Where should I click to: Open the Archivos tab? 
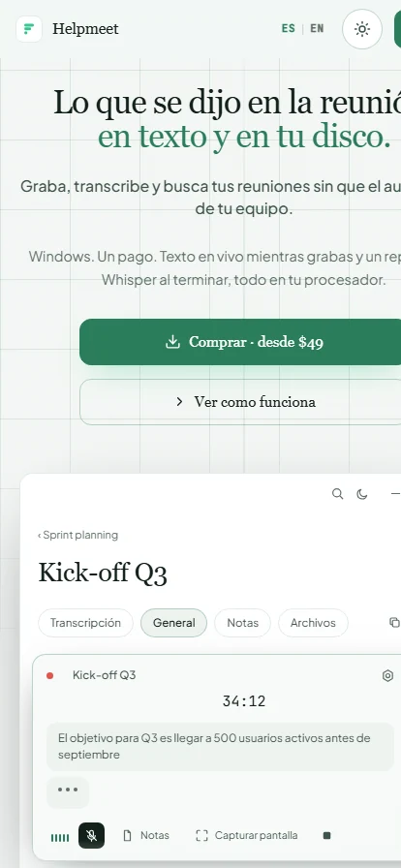[x=313, y=623]
